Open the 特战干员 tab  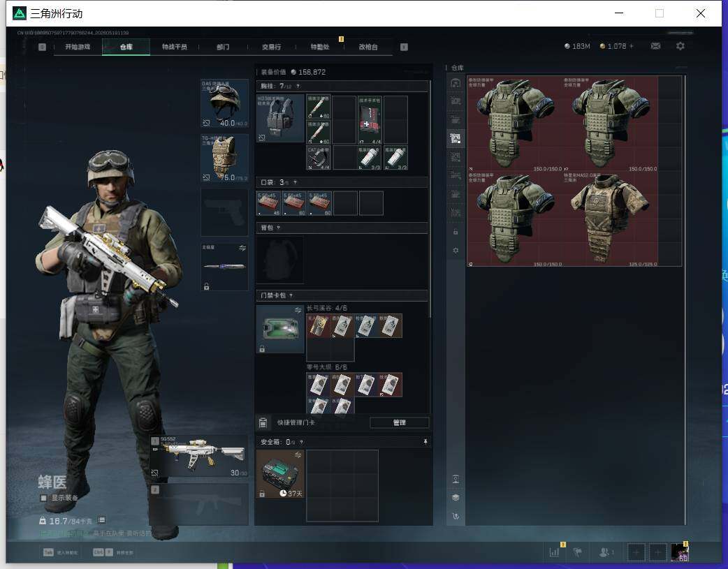[174, 47]
